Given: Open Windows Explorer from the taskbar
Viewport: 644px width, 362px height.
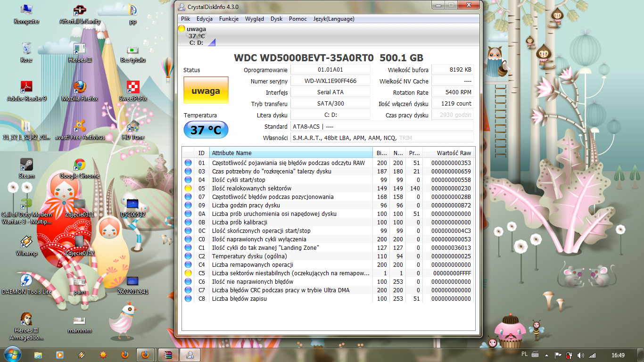Looking at the screenshot, I should click(x=38, y=354).
